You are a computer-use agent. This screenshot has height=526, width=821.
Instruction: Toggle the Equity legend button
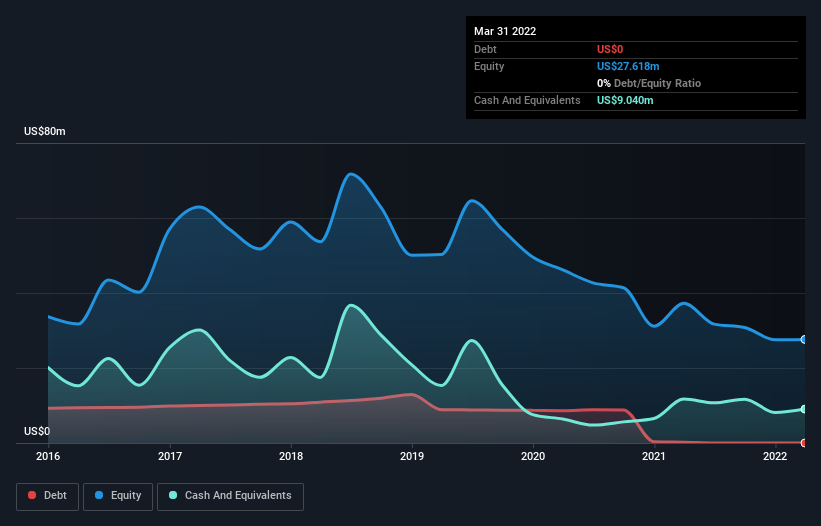118,496
